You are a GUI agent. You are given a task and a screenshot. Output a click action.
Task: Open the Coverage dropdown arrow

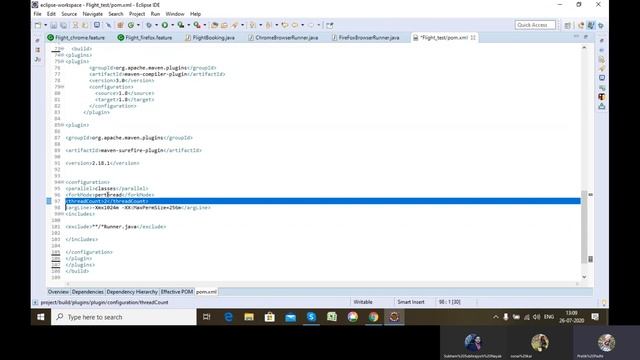[x=188, y=25]
